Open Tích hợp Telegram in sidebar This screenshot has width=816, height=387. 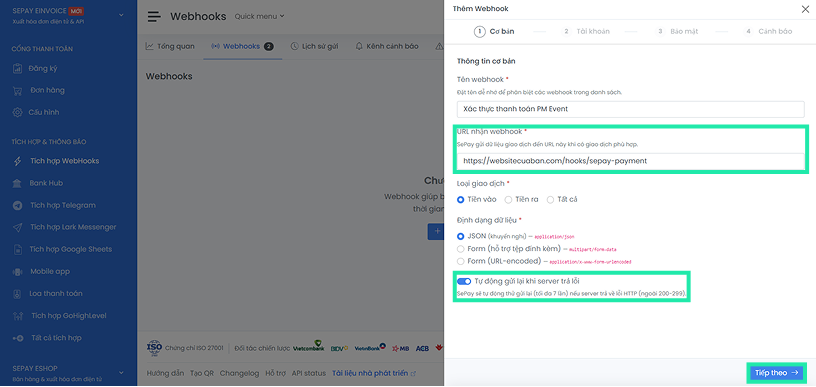point(63,205)
